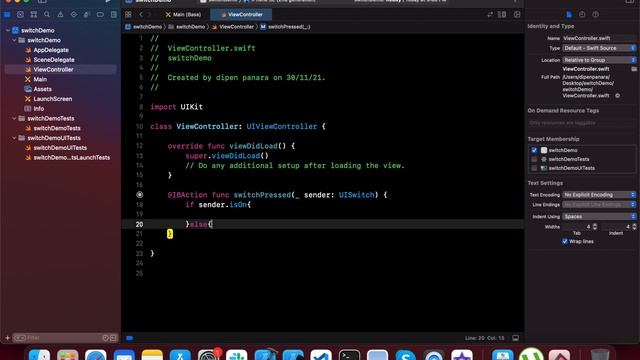Go forward in editor history
This screenshot has height=360, width=640.
click(150, 15)
